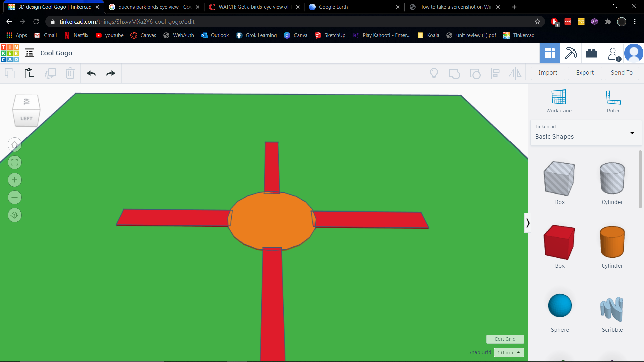Click the Tinkercad logo home icon

[10, 53]
